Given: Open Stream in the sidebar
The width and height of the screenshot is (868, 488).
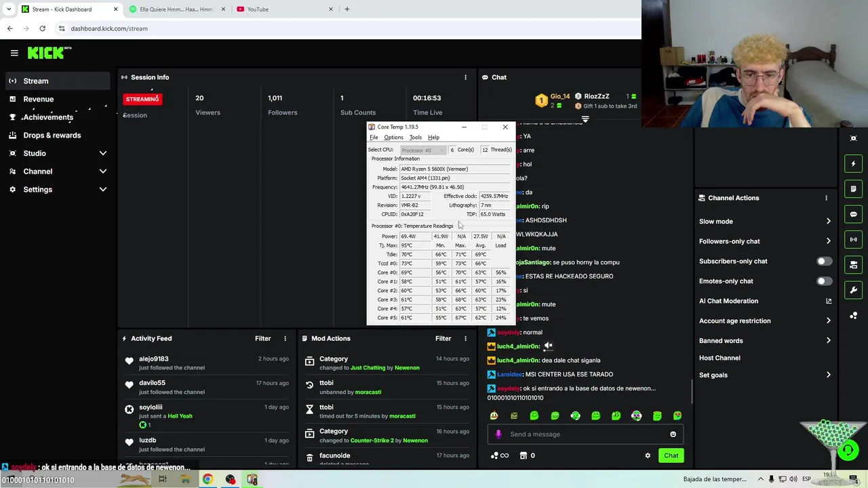Looking at the screenshot, I should [56, 81].
